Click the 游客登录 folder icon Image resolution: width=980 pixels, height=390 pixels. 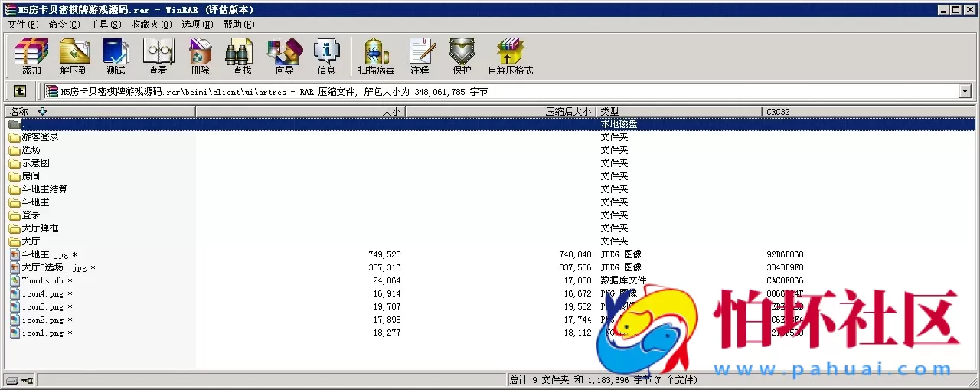(15, 137)
